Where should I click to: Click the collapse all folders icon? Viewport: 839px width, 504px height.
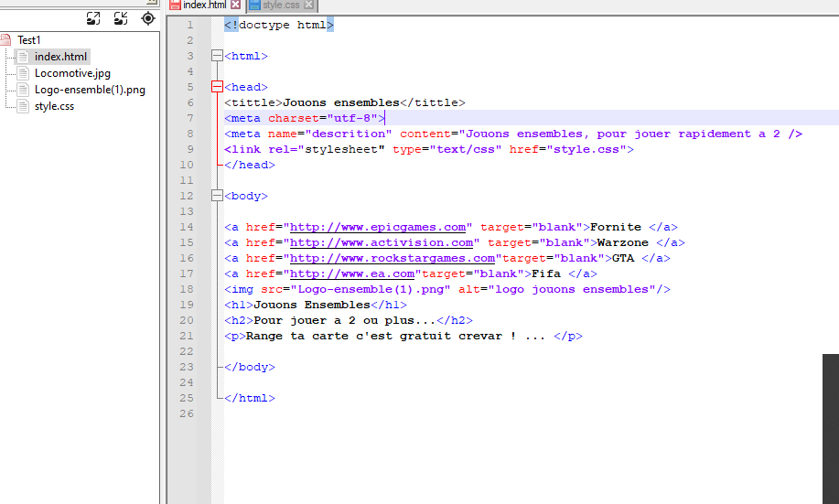[x=121, y=18]
